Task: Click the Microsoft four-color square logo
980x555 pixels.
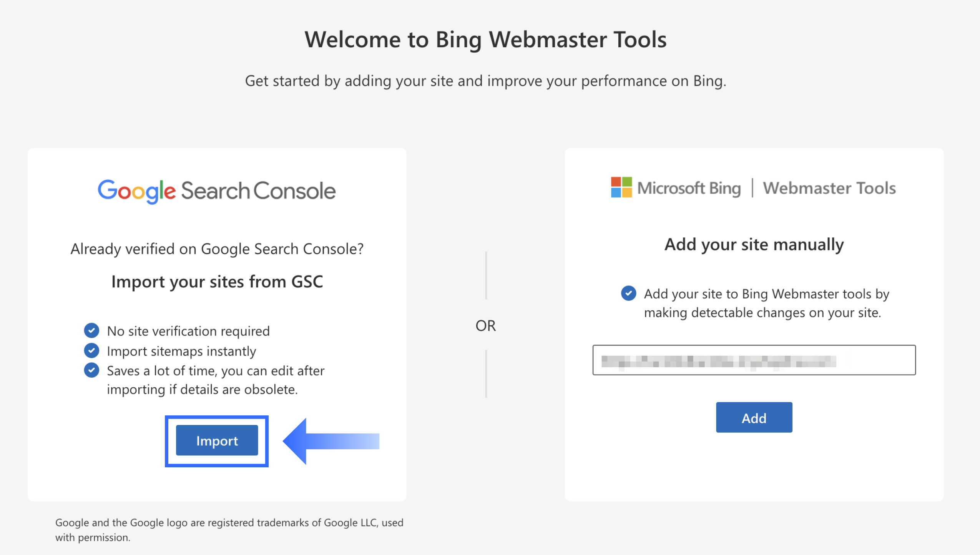Action: tap(621, 187)
